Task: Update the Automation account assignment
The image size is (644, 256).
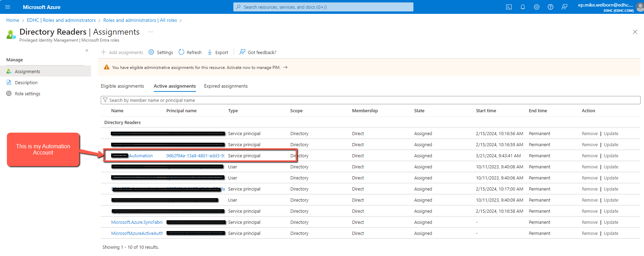Action: pos(611,156)
